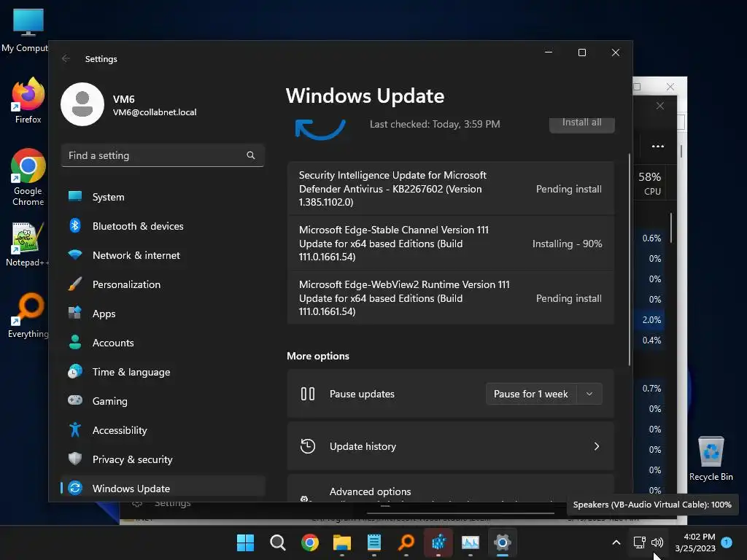Open the Windows Start menu
This screenshot has height=560, width=747.
click(245, 542)
